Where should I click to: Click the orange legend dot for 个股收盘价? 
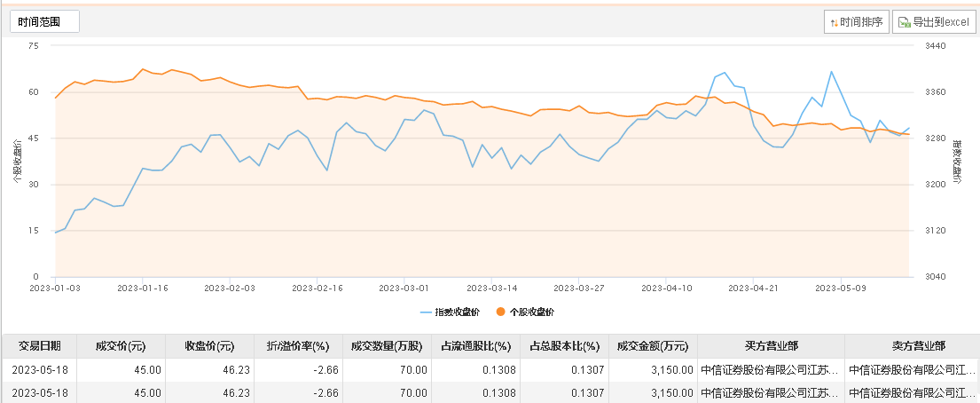click(501, 312)
